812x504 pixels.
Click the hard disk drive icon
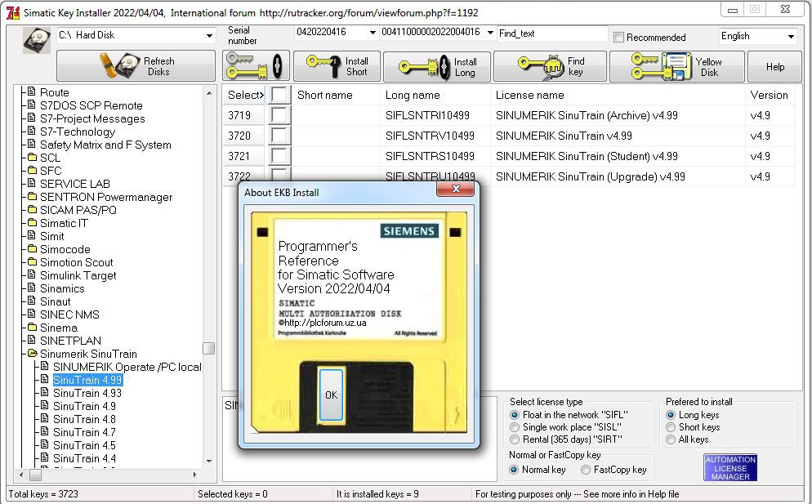pyautogui.click(x=36, y=40)
